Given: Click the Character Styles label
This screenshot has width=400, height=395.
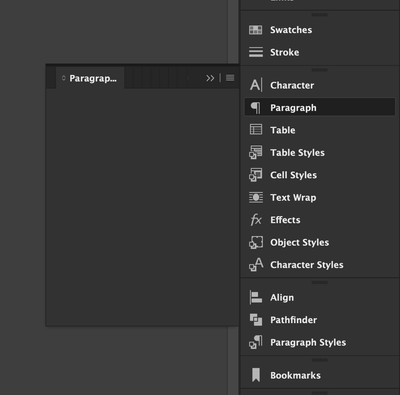Looking at the screenshot, I should point(307,265).
